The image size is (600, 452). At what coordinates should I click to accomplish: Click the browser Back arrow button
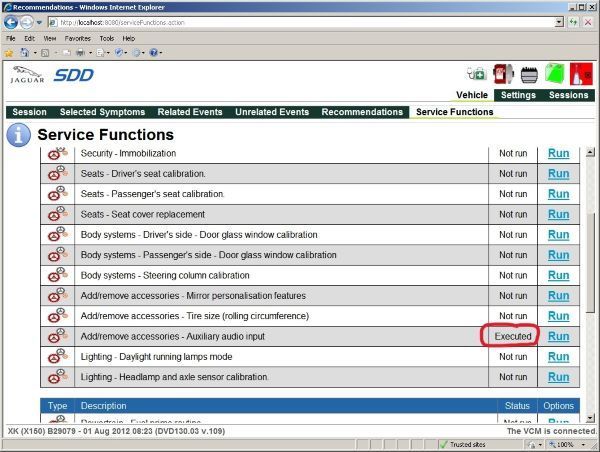(x=10, y=22)
